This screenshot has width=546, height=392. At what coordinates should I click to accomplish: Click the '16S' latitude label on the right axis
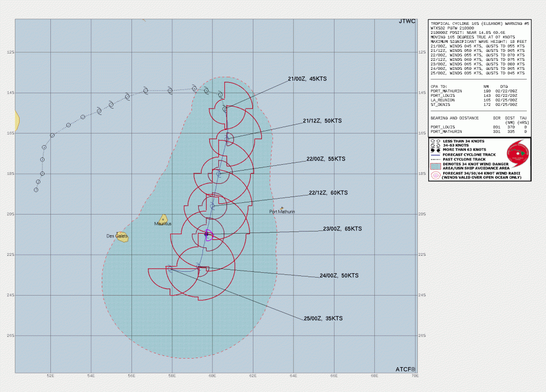point(422,133)
